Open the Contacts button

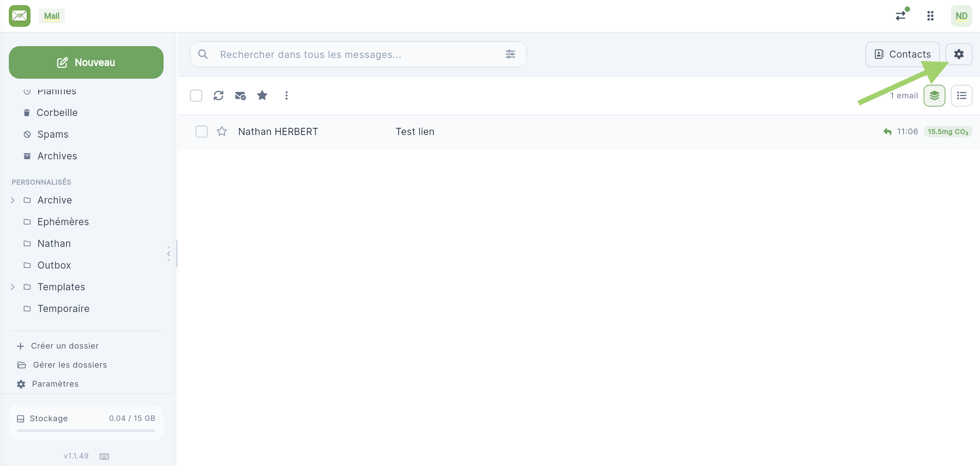pos(902,54)
